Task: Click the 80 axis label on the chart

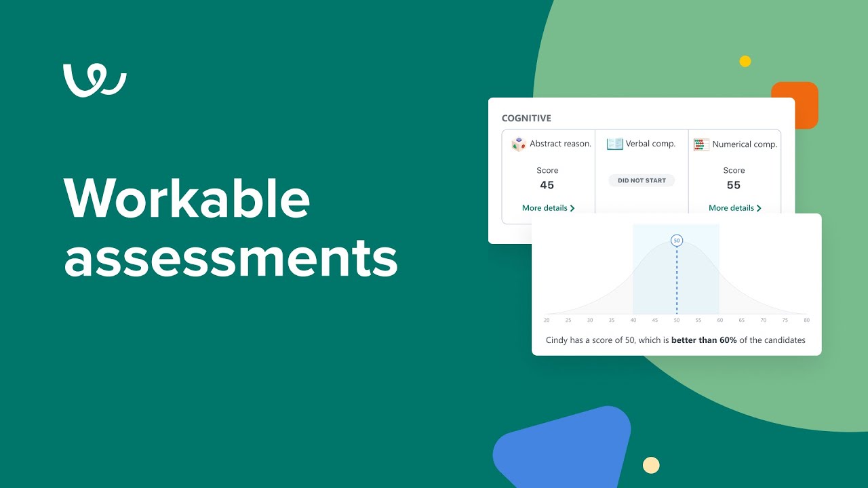Action: point(806,320)
